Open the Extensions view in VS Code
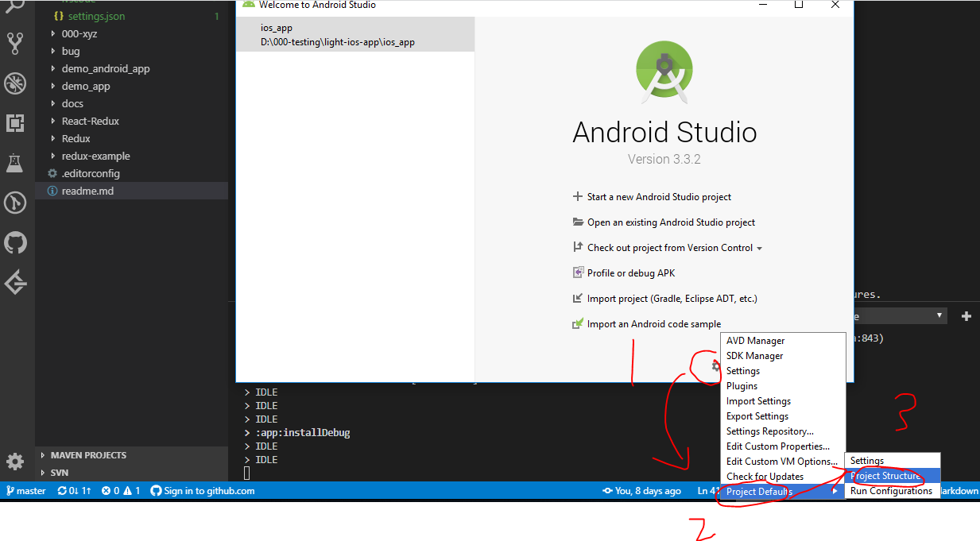Viewport: 980px width, 541px height. [15, 123]
